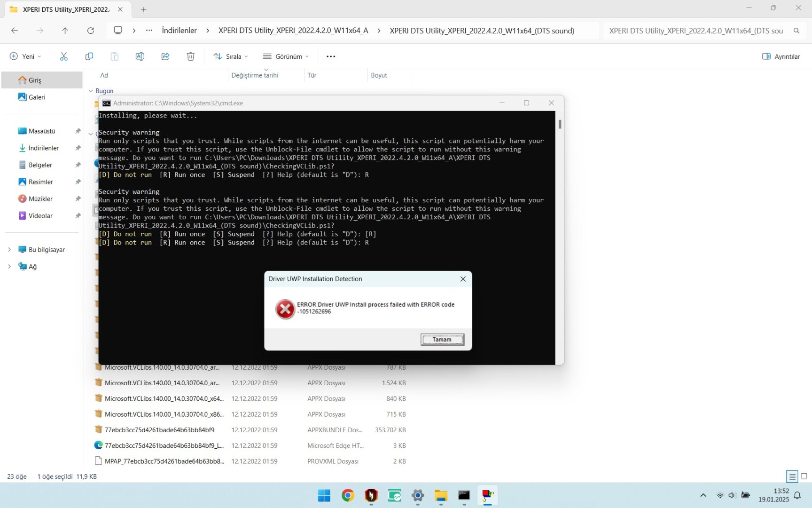812x508 pixels.
Task: Open Belgeler in the sidebar
Action: click(42, 165)
